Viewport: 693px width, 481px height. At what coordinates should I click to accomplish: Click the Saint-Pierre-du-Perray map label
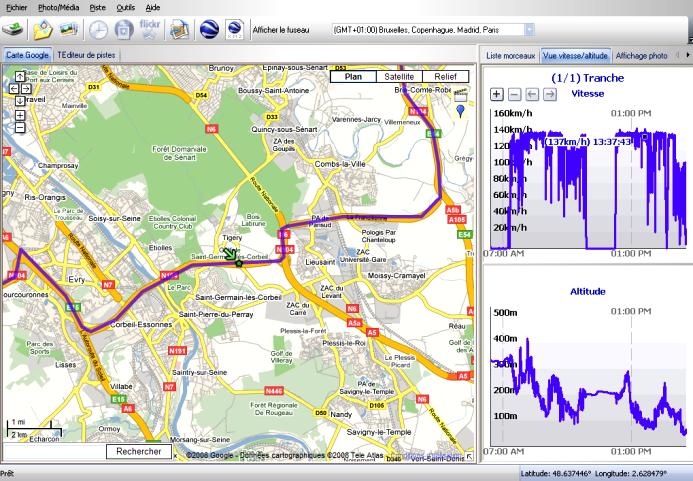pos(216,314)
